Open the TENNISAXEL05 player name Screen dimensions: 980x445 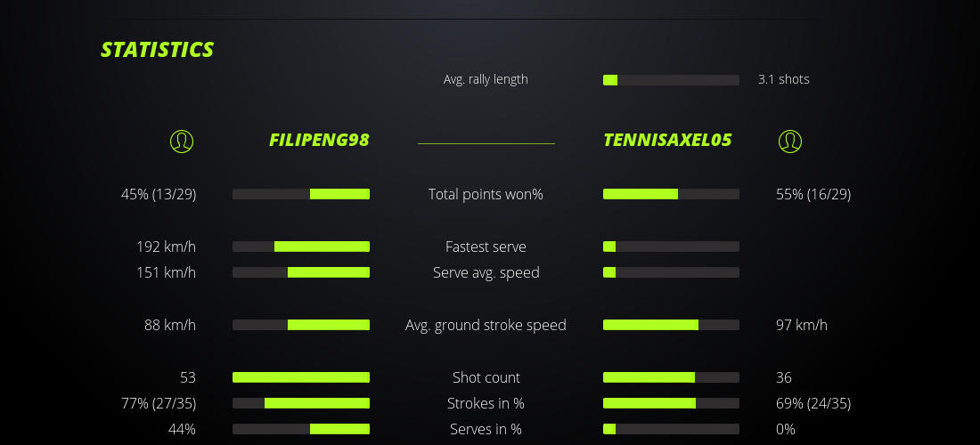click(x=667, y=140)
